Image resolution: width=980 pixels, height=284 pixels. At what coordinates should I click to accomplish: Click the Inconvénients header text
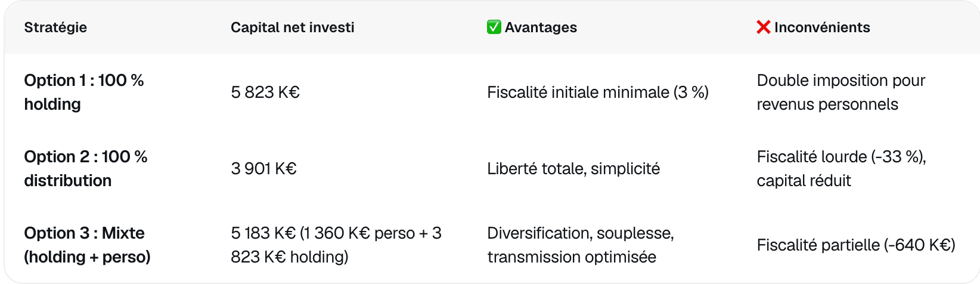point(822,27)
